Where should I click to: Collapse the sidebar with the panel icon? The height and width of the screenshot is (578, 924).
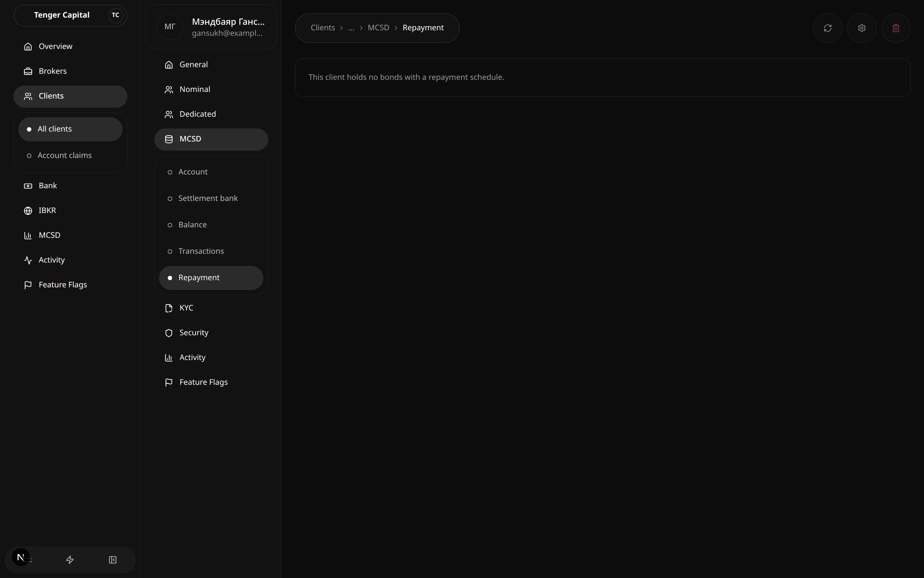click(113, 560)
